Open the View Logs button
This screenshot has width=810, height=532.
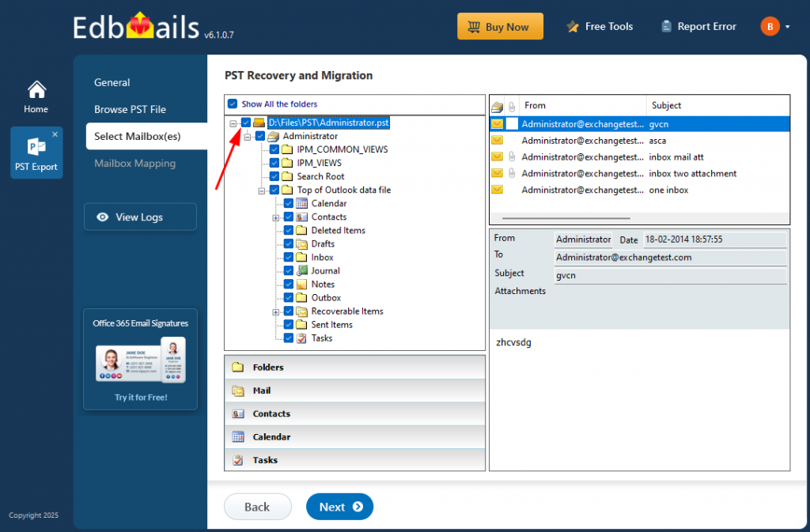point(140,217)
